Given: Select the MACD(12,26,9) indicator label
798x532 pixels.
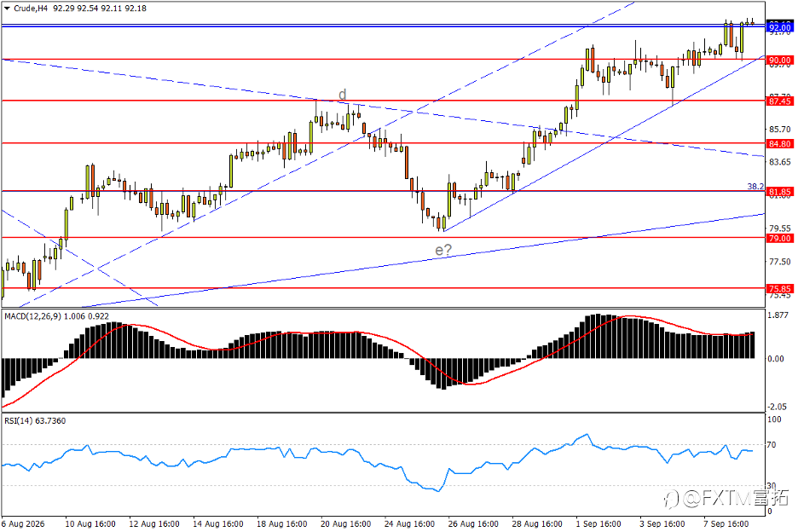Looking at the screenshot, I should pos(33,316).
